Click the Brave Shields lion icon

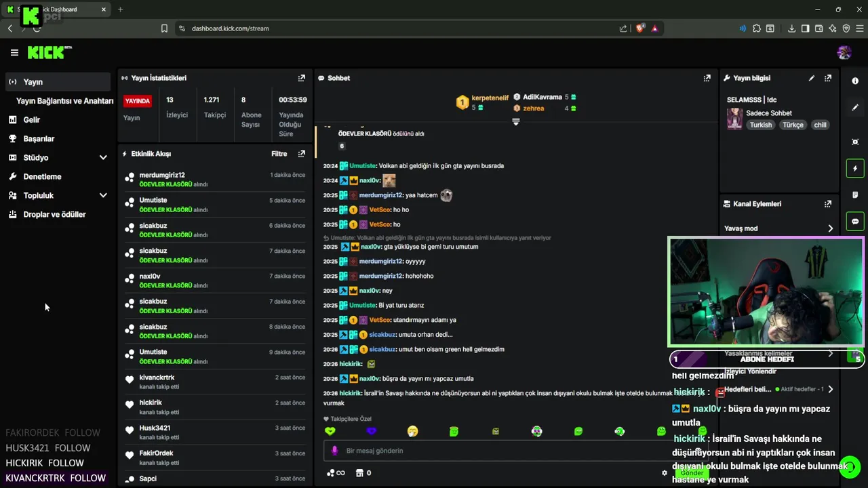point(639,28)
